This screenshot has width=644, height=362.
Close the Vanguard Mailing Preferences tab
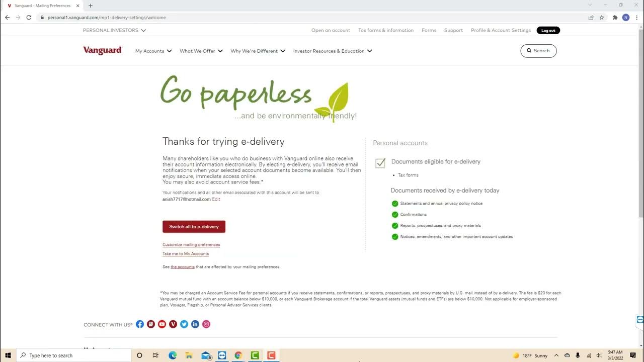click(x=78, y=6)
